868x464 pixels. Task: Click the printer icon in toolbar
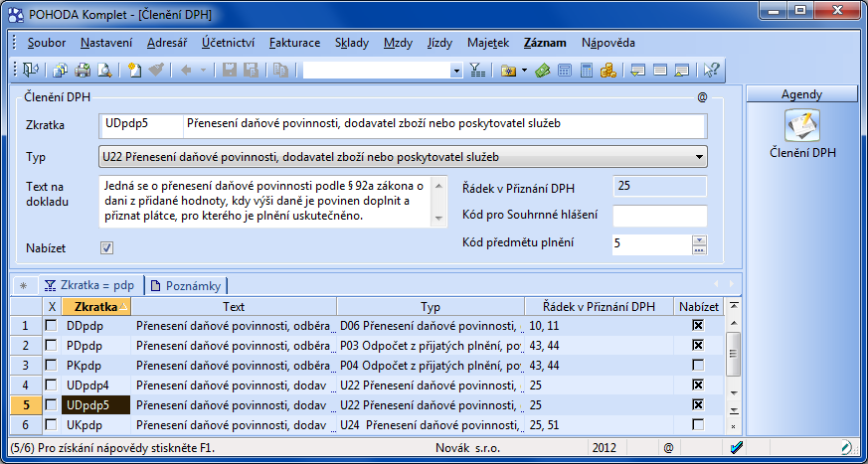coord(83,71)
